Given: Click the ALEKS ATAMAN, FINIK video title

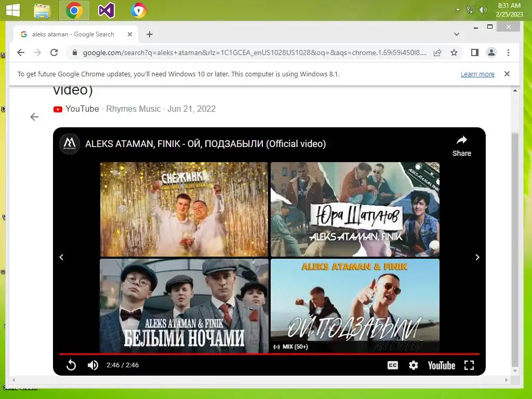Looking at the screenshot, I should tap(205, 144).
